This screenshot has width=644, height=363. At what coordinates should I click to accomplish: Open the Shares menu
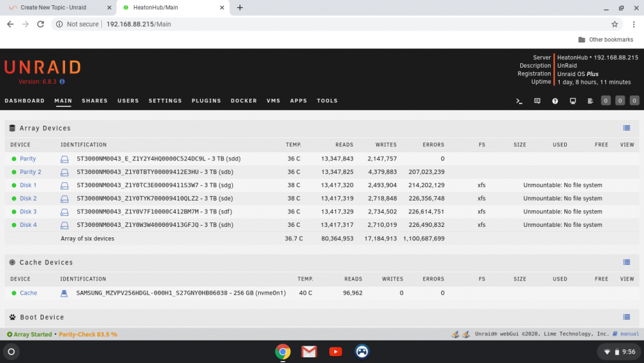coord(95,101)
